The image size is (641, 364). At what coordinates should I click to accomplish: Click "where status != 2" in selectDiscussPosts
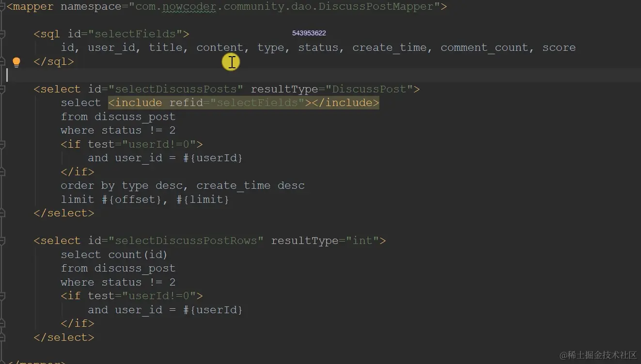click(118, 130)
